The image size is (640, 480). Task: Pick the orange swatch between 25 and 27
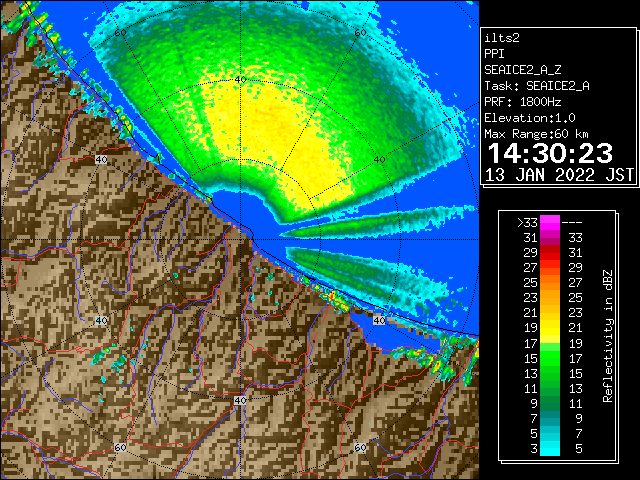(x=550, y=283)
